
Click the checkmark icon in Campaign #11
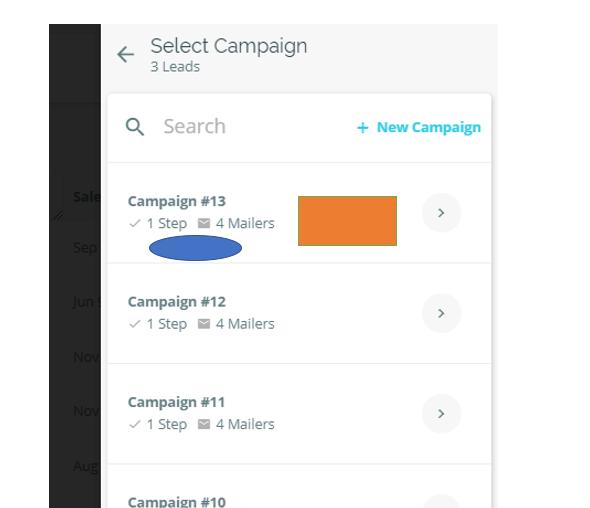click(135, 424)
